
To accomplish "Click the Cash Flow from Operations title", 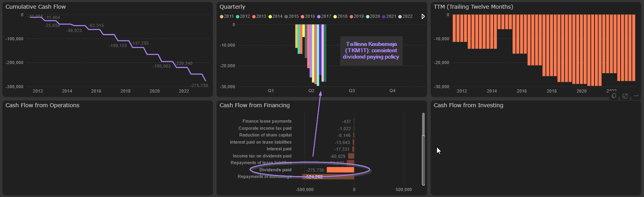I will coord(42,105).
